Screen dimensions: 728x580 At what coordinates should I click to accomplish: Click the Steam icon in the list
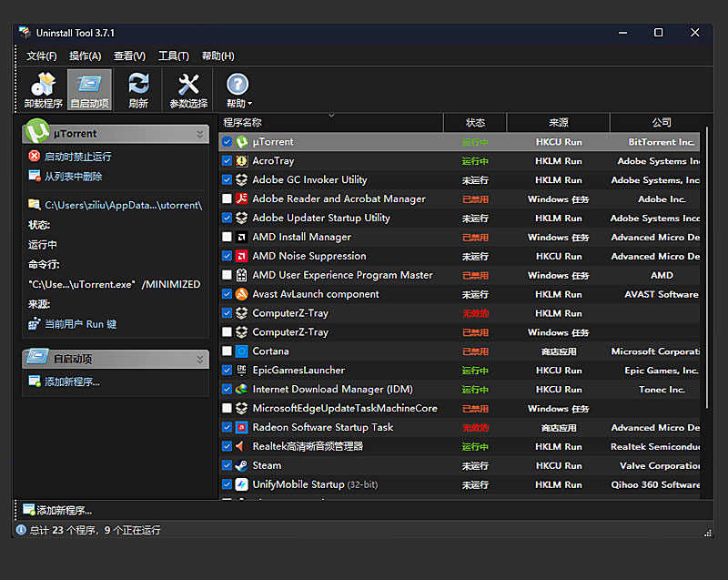tap(242, 465)
